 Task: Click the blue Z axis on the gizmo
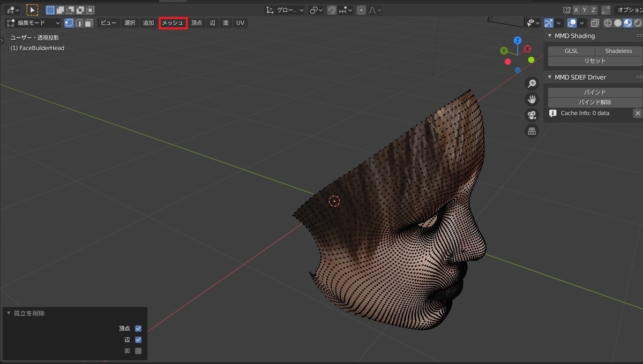(x=518, y=41)
